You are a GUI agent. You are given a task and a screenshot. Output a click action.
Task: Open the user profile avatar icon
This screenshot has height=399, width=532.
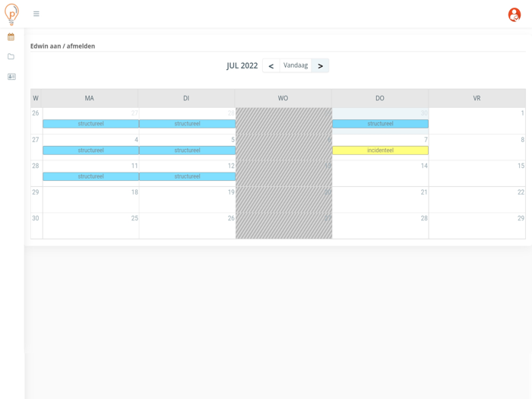515,14
